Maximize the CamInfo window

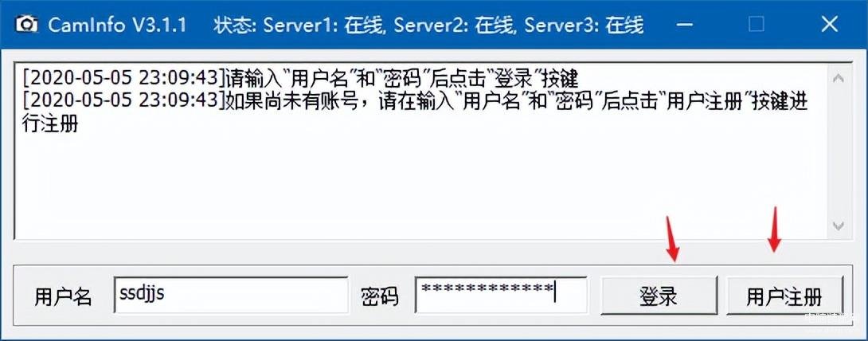pyautogui.click(x=756, y=25)
